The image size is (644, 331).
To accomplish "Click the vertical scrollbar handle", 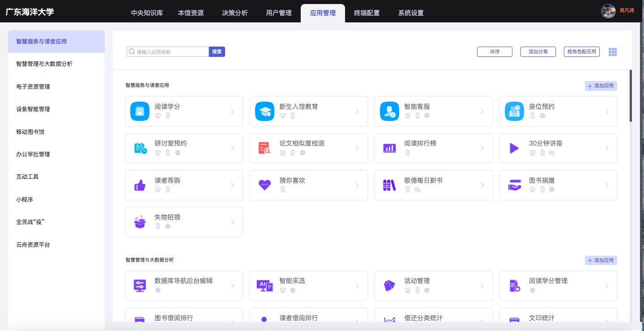I will point(631,95).
